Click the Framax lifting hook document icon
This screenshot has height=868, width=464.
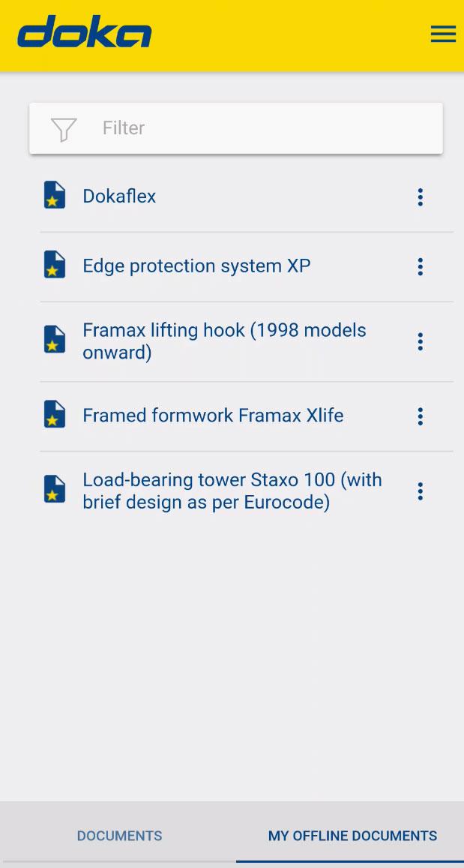pyautogui.click(x=55, y=341)
